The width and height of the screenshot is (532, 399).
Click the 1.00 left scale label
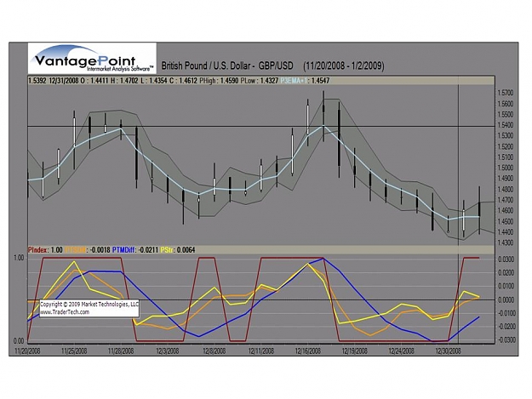pos(19,258)
